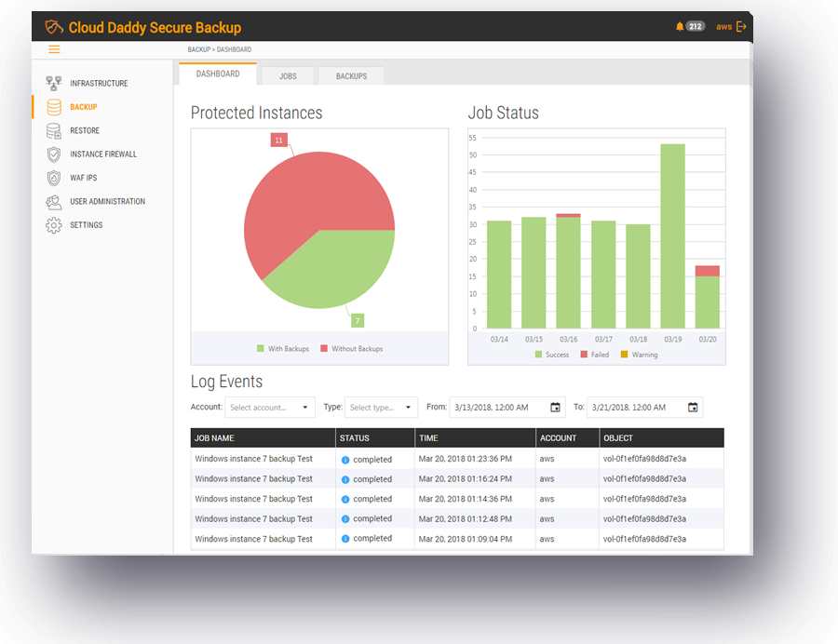838x644 pixels.
Task: Click the Backup database icon
Action: coord(54,107)
